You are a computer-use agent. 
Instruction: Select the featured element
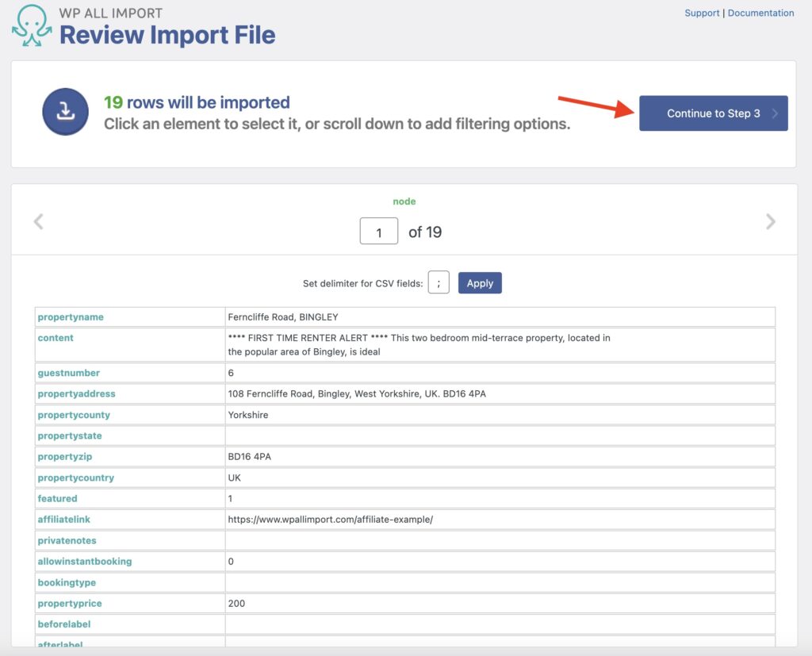coord(57,498)
